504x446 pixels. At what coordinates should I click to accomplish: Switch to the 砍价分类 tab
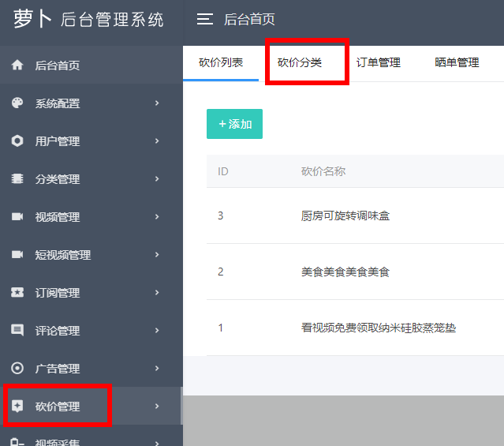pyautogui.click(x=300, y=62)
